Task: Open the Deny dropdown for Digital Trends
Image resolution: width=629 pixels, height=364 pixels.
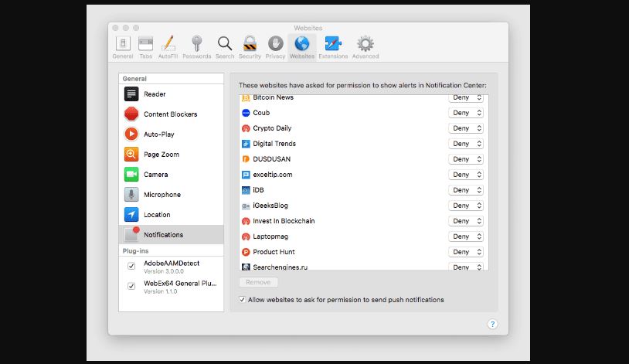Action: coord(466,144)
